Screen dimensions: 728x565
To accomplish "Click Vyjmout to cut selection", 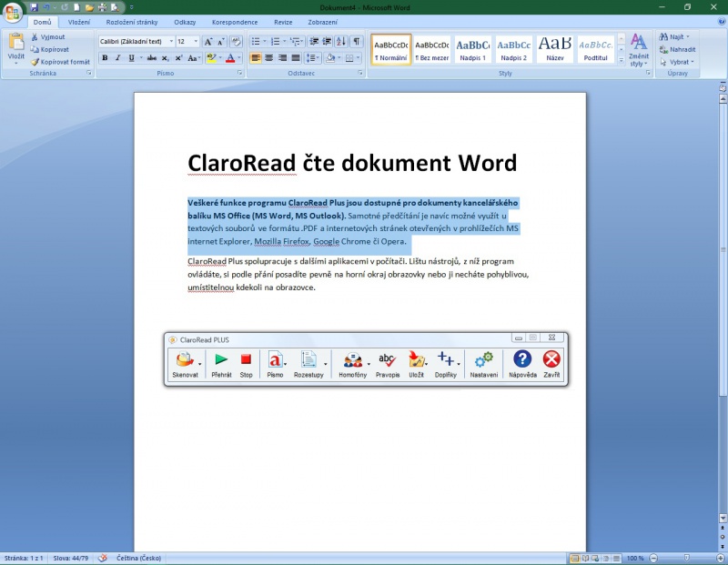I will (x=48, y=36).
